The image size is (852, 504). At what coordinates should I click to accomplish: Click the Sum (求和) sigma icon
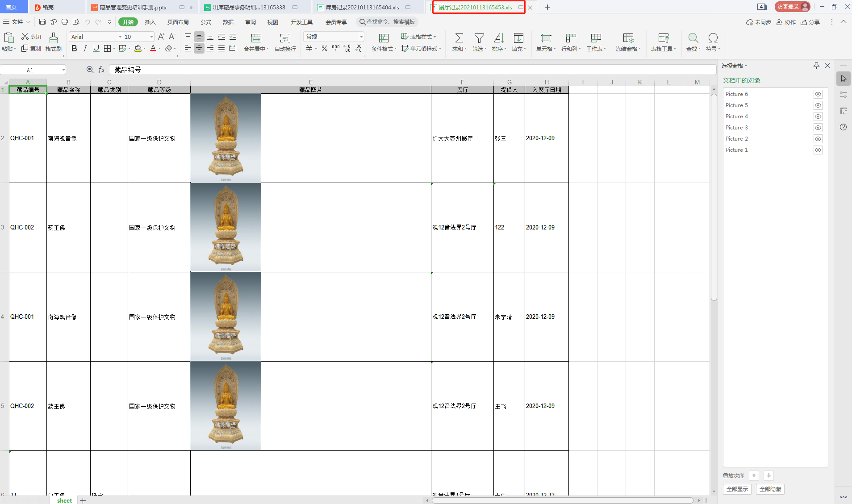pyautogui.click(x=459, y=38)
